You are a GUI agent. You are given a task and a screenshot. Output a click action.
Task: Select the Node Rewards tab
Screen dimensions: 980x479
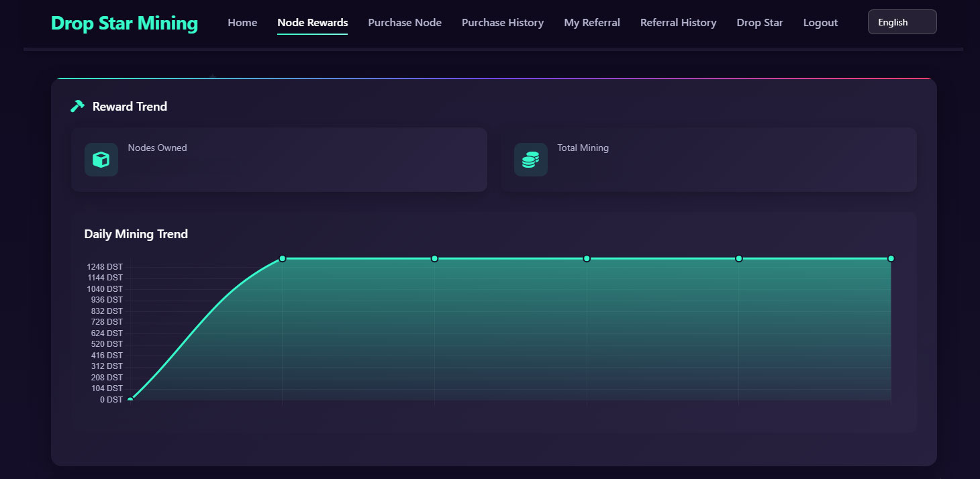click(312, 23)
